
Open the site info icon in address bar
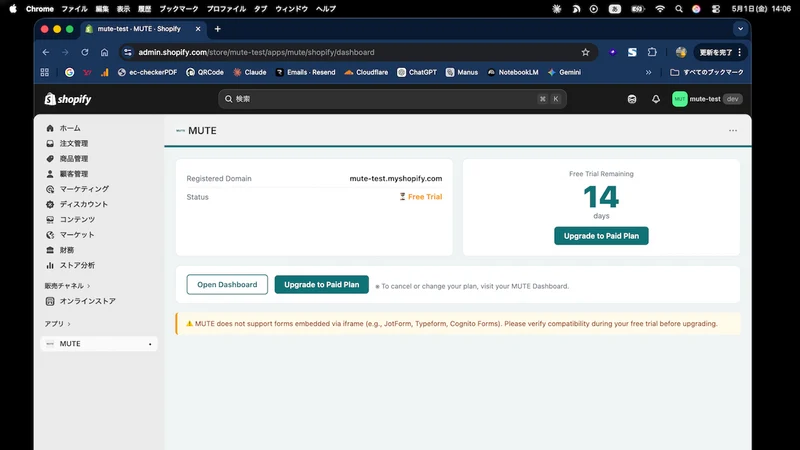[x=128, y=52]
